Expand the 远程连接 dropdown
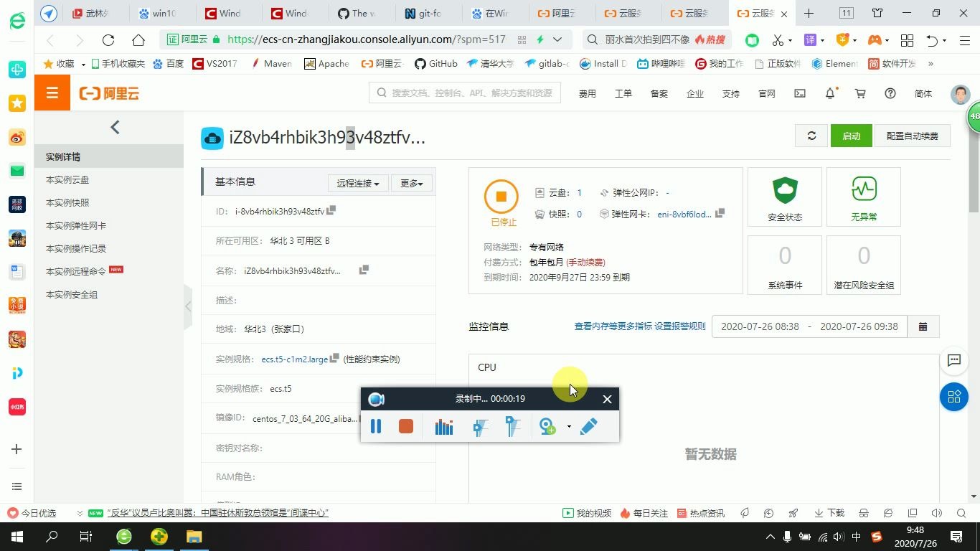This screenshot has width=980, height=551. (x=357, y=183)
